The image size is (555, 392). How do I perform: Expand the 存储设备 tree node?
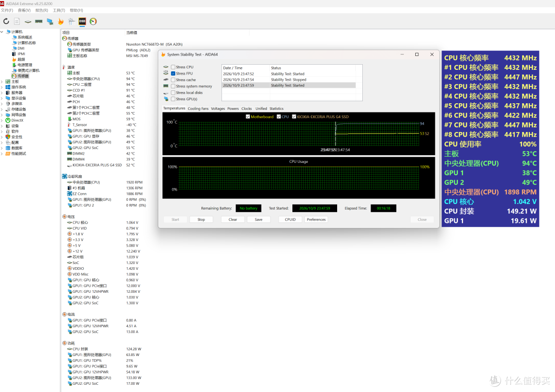tap(2, 109)
